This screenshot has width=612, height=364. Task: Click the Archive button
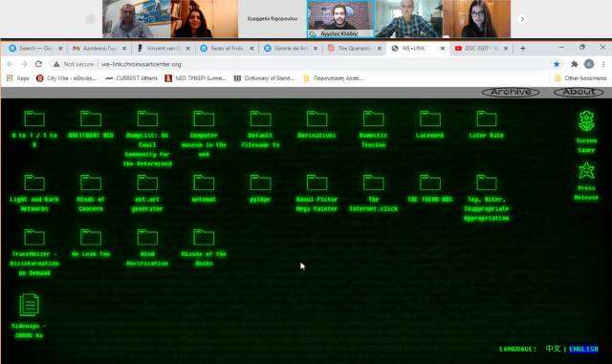pos(511,92)
